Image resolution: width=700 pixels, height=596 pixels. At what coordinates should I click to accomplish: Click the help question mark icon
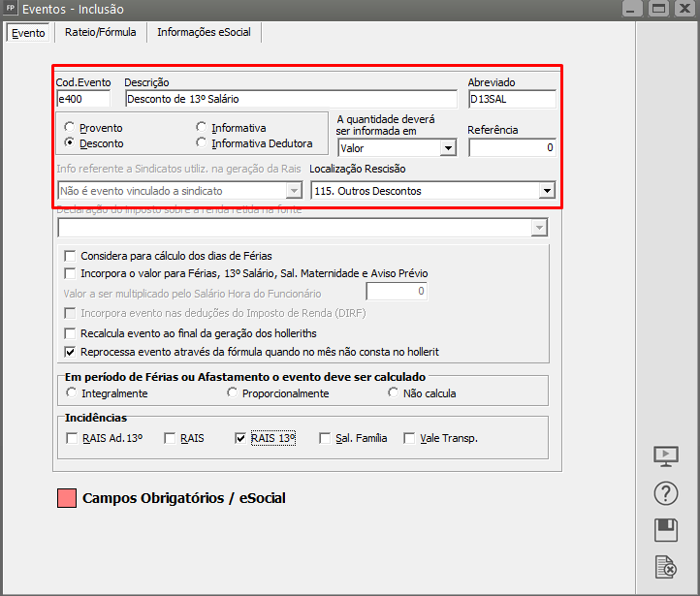tap(666, 493)
